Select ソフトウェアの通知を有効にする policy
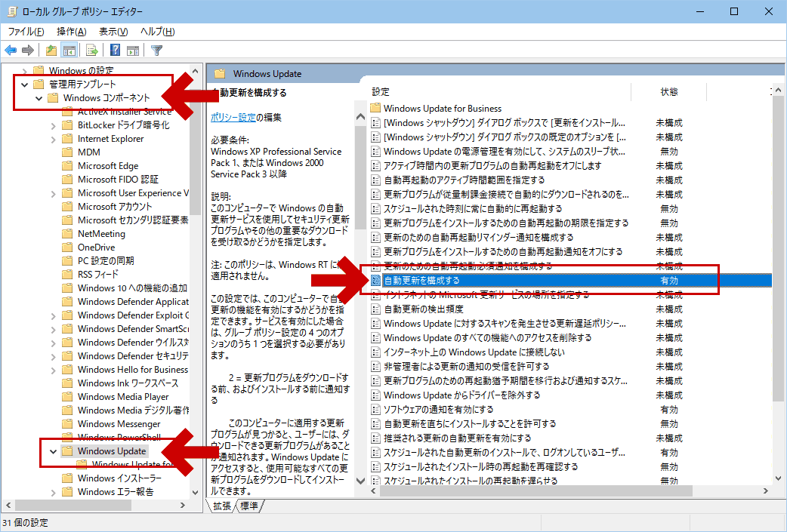This screenshot has width=787, height=532. pyautogui.click(x=438, y=409)
